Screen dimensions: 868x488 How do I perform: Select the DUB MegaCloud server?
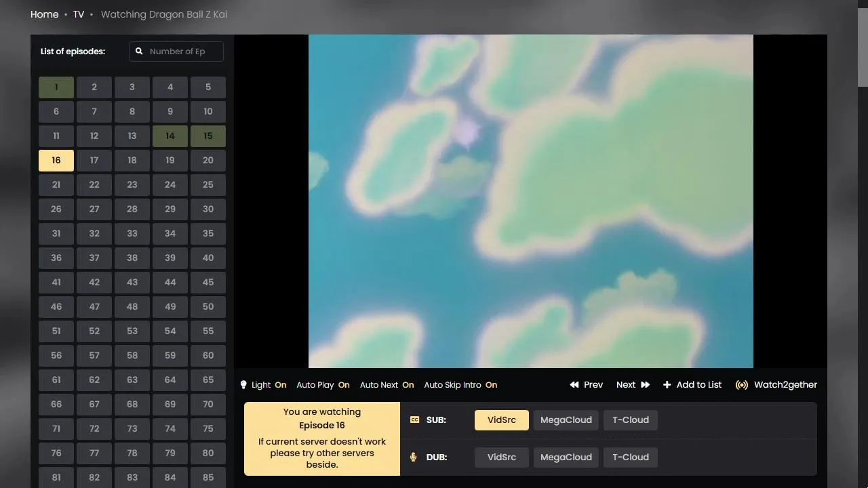[566, 457]
